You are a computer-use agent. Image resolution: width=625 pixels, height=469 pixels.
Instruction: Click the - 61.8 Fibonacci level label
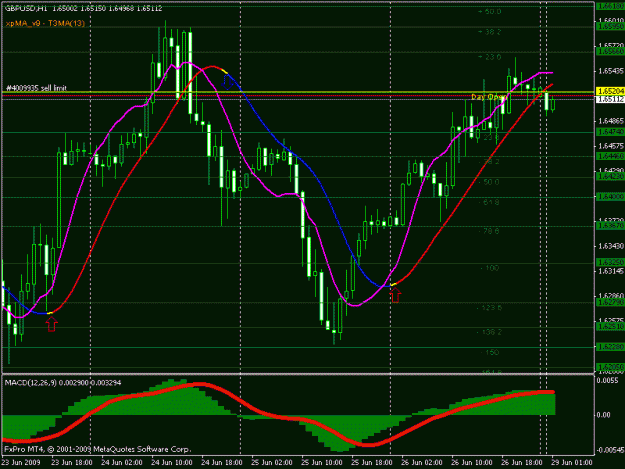[x=488, y=202]
